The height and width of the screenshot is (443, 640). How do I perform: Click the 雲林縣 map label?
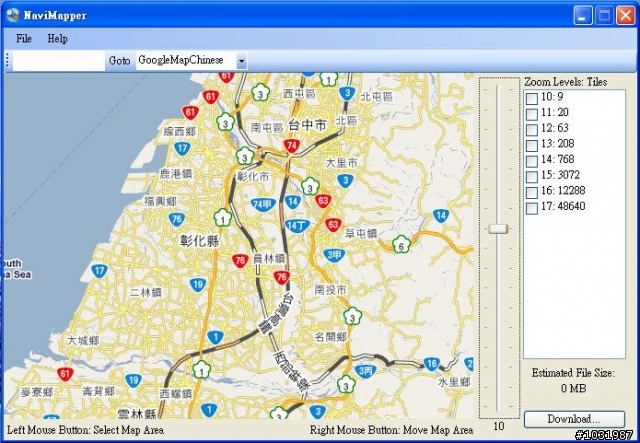(x=137, y=414)
